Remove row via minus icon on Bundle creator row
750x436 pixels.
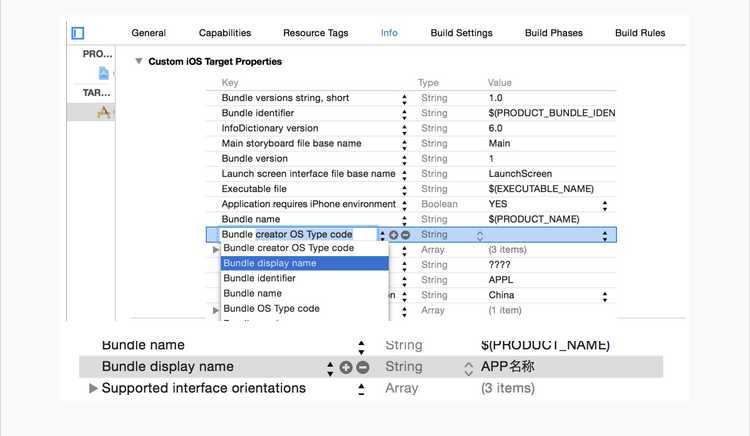point(406,235)
